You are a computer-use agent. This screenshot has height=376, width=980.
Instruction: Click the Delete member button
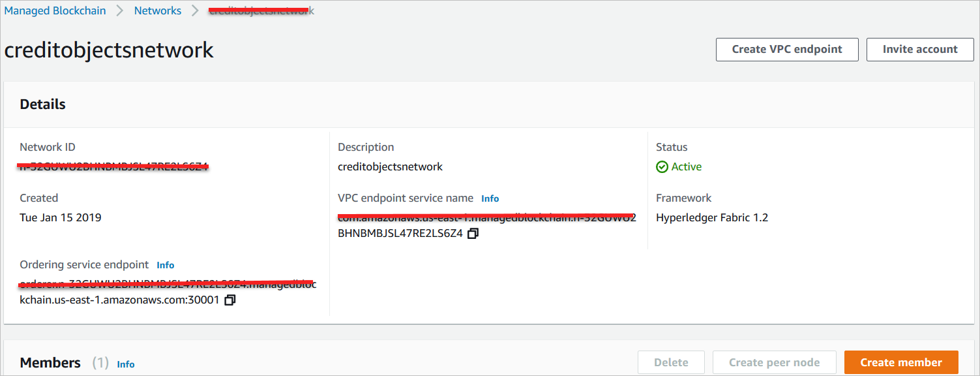tap(671, 362)
